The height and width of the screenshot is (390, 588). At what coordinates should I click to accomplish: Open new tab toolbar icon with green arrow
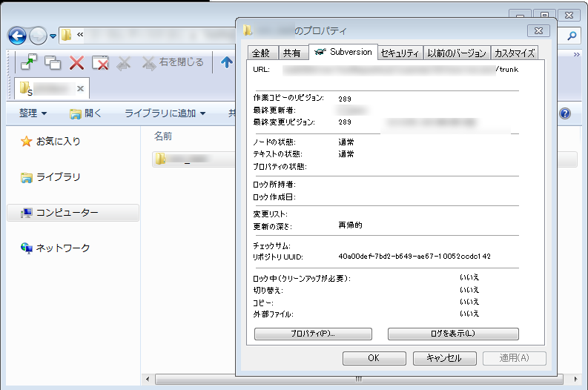[x=29, y=62]
